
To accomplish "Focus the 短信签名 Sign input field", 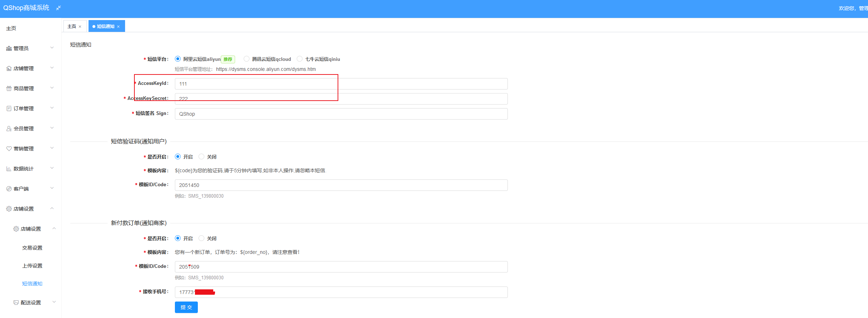I will [341, 114].
